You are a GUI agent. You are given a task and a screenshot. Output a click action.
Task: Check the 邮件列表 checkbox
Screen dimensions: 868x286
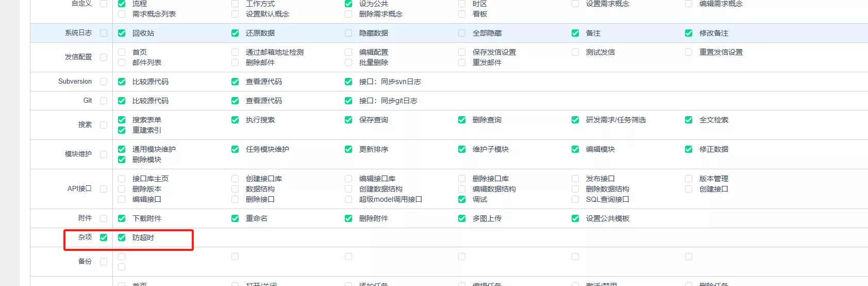point(122,62)
